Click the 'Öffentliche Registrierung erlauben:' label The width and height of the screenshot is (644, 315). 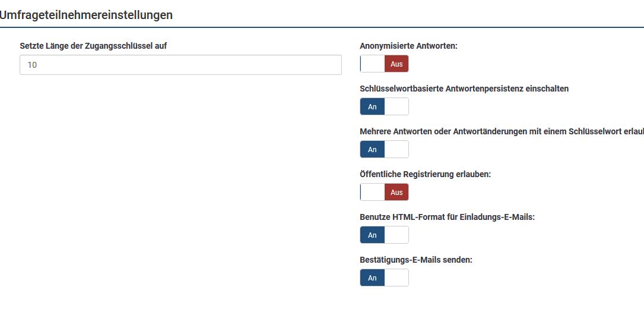coord(425,174)
